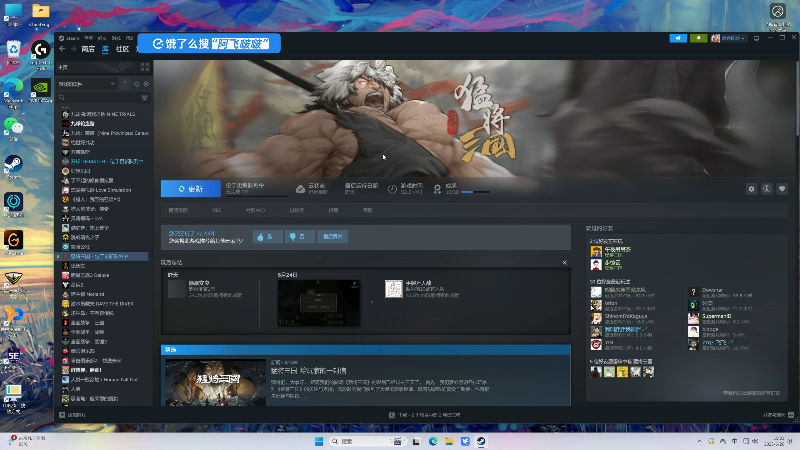Viewport: 800px width, 450px height.
Task: Select the Deluxe game row in library
Action: (105, 275)
